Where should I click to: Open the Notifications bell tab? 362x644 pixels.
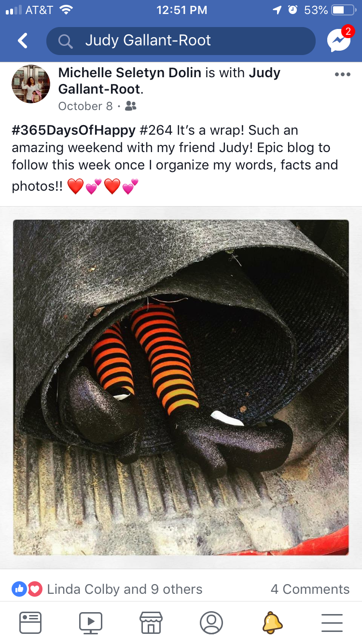[x=272, y=622]
